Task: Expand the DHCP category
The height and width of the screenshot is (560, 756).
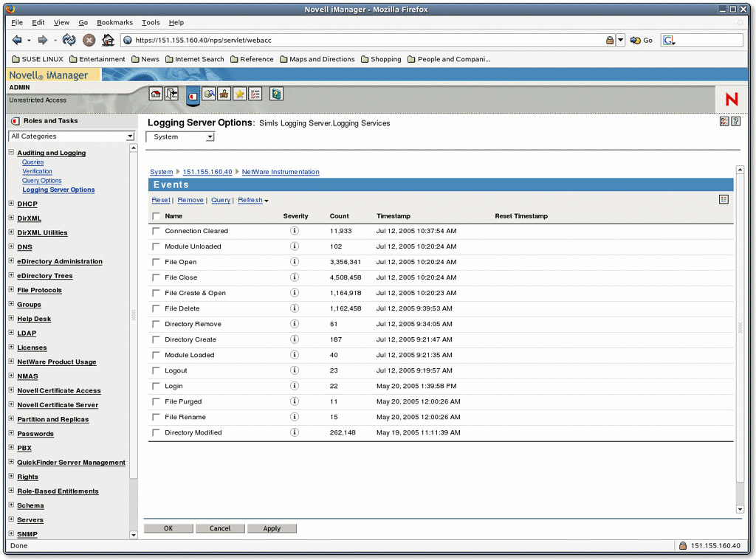Action: click(x=11, y=204)
